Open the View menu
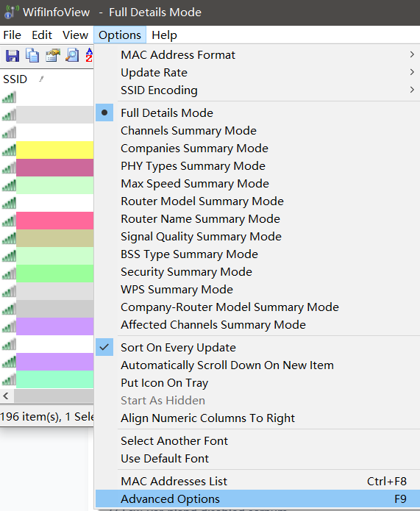The height and width of the screenshot is (511, 420). 75,35
